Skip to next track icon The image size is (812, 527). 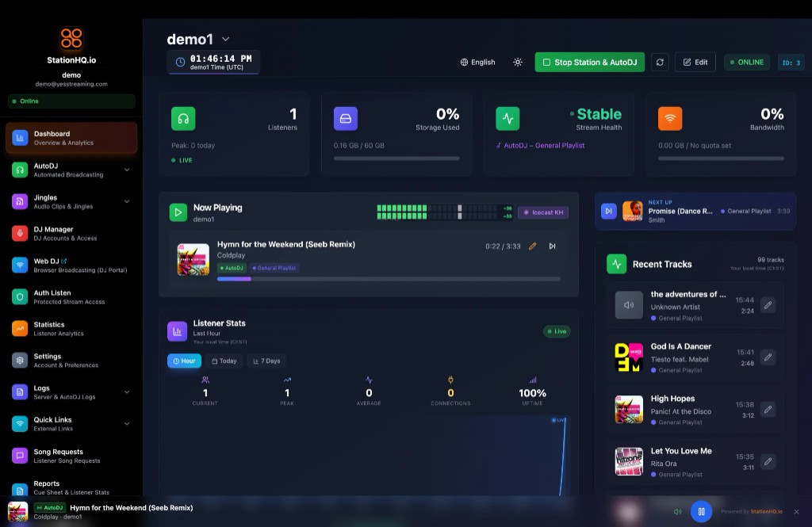[x=552, y=246]
